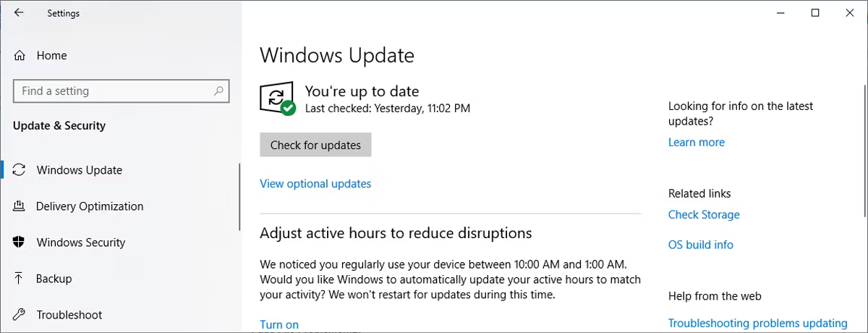Click the Backup upload arrow icon

coord(20,279)
